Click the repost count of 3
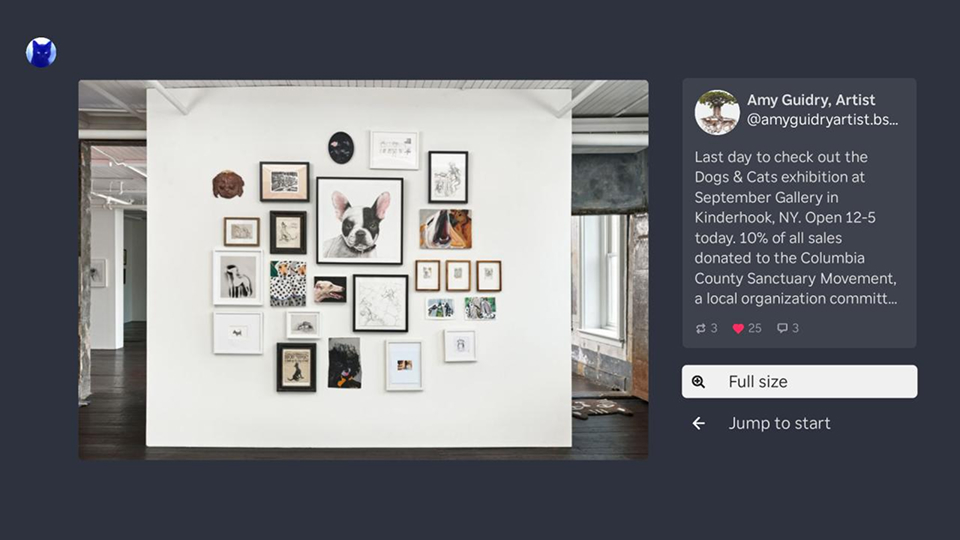This screenshot has height=540, width=960. click(x=714, y=328)
